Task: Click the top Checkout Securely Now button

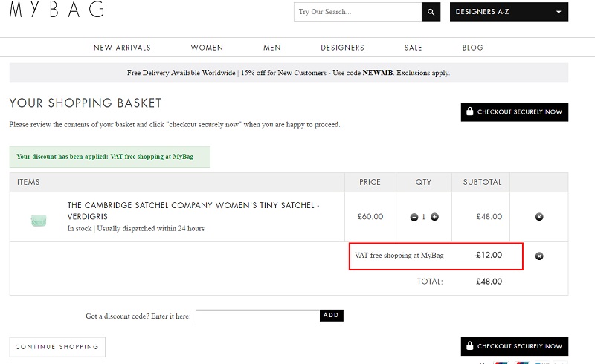Action: pos(515,112)
